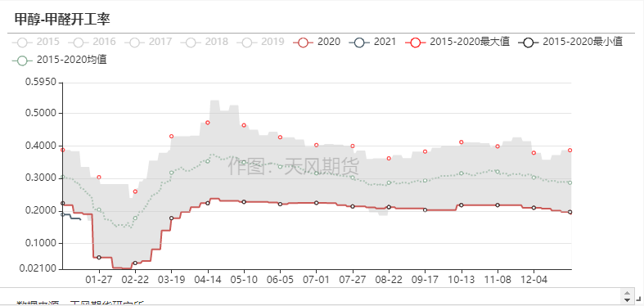The height and width of the screenshot is (306, 644).
Task: Click max value marker at 10-13
Action: point(462,142)
